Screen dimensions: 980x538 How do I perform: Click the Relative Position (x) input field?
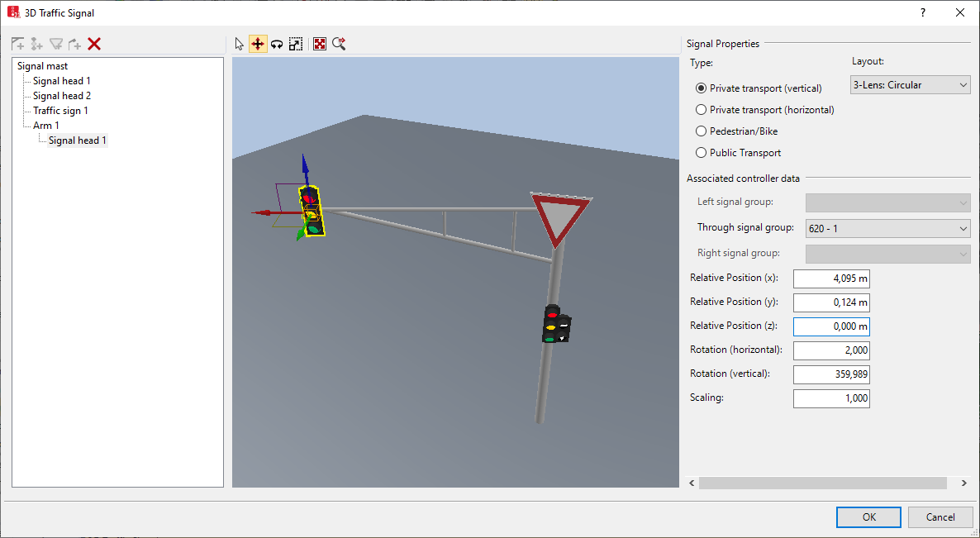pyautogui.click(x=830, y=279)
